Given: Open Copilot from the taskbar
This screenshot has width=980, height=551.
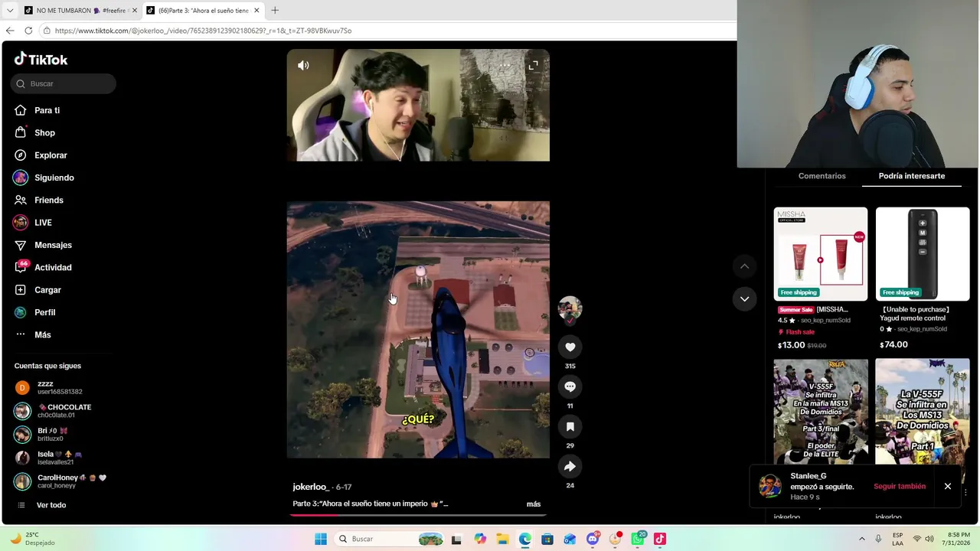Looking at the screenshot, I should click(479, 539).
